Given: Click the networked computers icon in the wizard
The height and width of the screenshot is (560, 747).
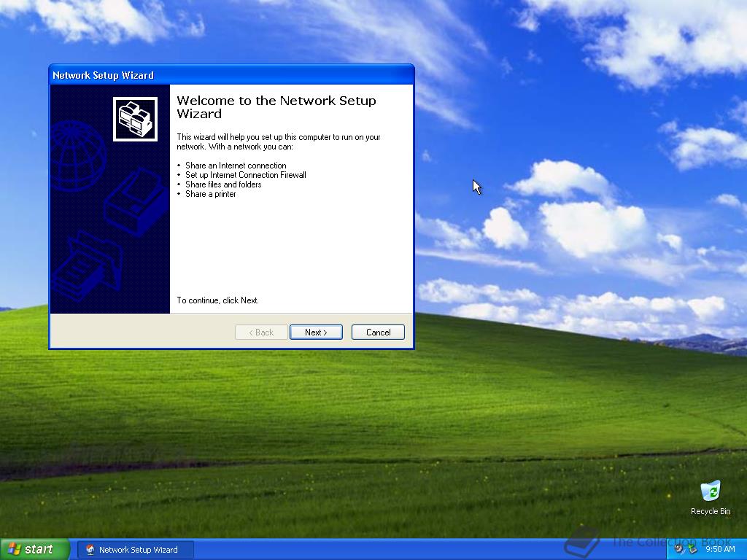Looking at the screenshot, I should (x=135, y=120).
